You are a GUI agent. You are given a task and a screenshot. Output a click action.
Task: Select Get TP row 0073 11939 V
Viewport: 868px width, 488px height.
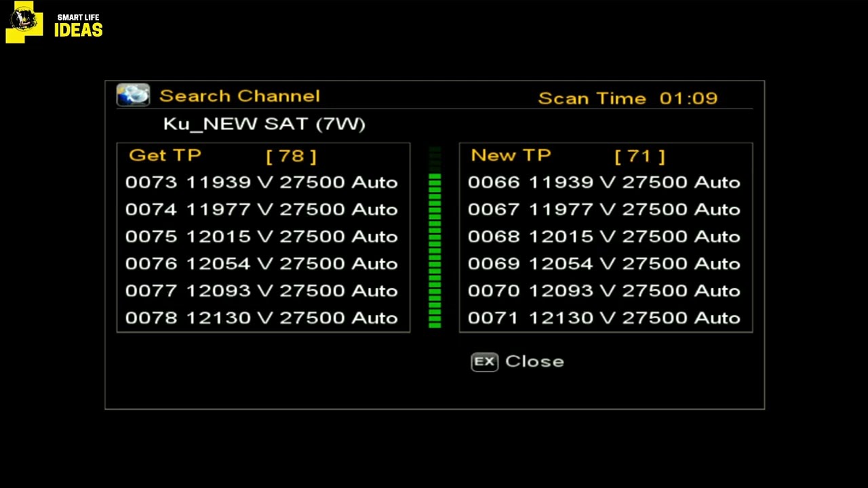262,182
